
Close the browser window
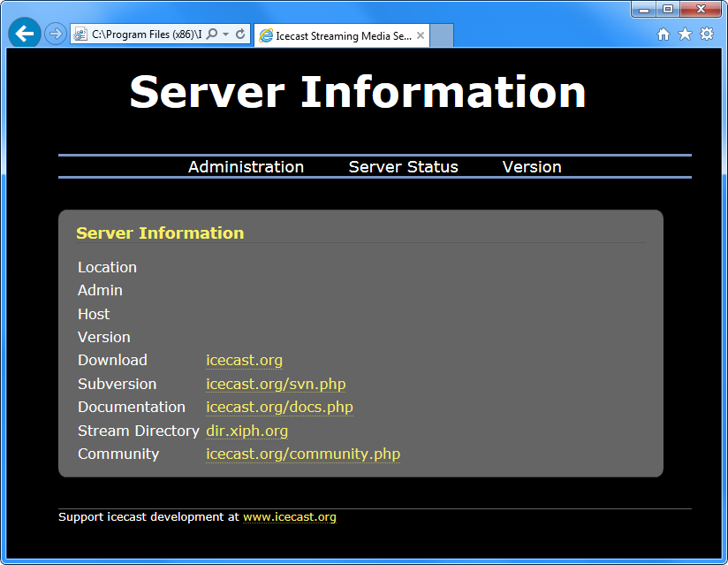(701, 9)
